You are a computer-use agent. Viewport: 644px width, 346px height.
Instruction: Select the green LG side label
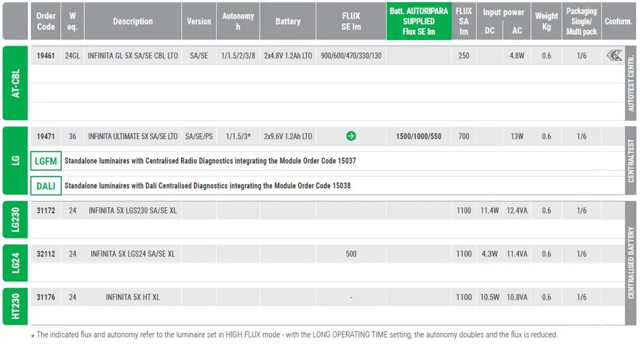coord(15,160)
